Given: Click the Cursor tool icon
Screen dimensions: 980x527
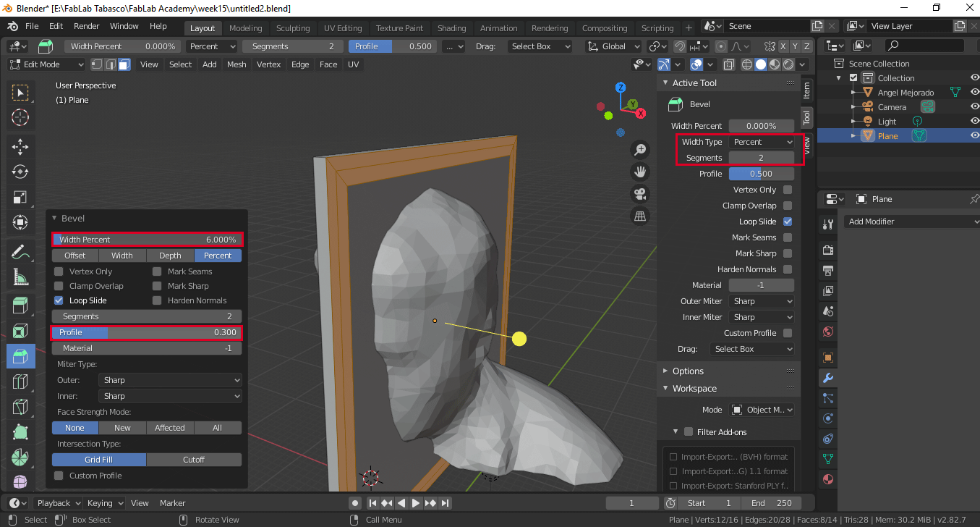Looking at the screenshot, I should point(20,117).
